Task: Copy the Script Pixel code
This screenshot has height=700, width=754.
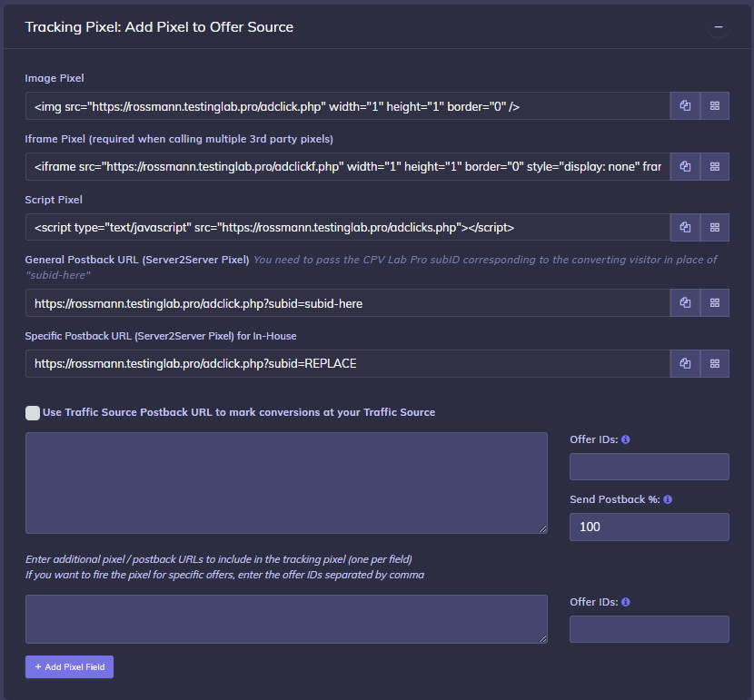Action: coord(685,227)
